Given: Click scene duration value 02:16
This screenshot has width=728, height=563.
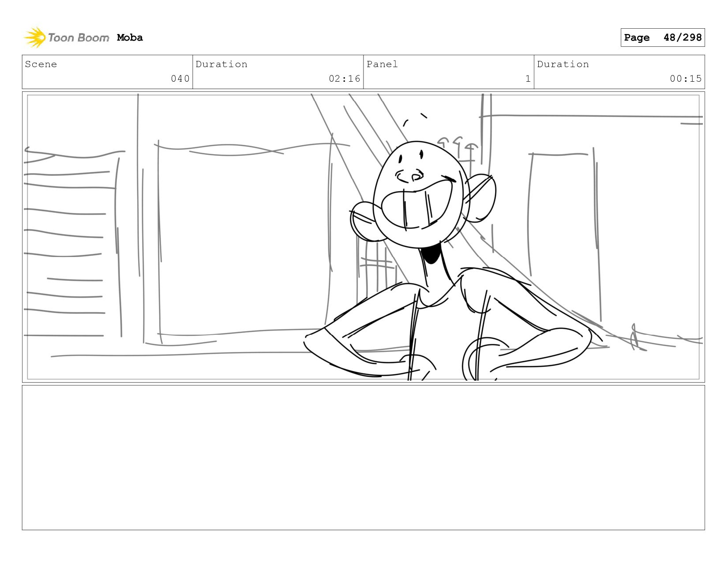Looking at the screenshot, I should coord(345,79).
